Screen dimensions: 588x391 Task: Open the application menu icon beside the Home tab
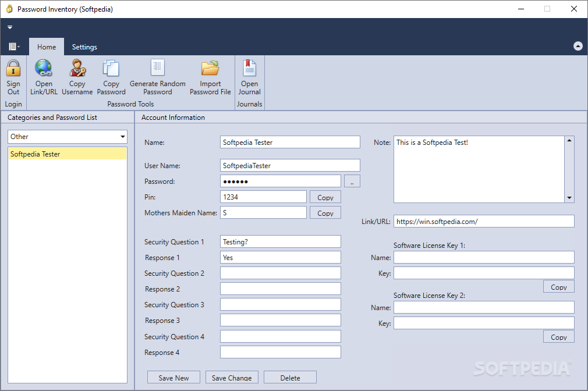pos(14,47)
